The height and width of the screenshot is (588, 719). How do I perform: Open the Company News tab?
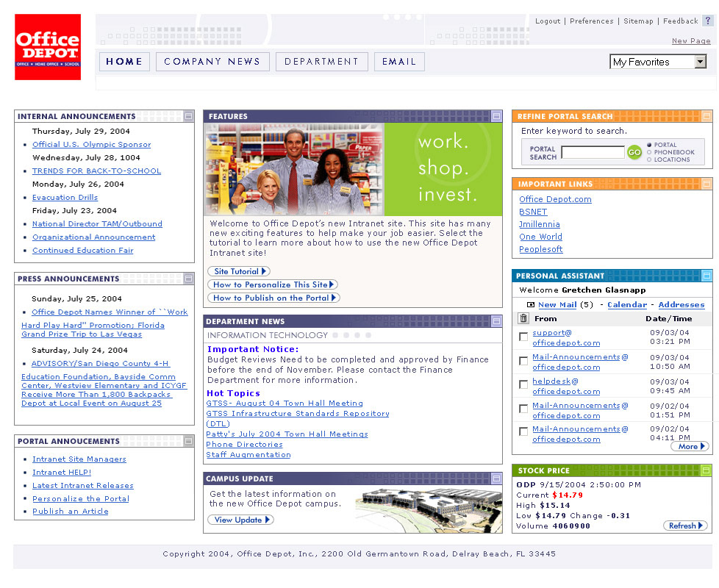pyautogui.click(x=212, y=62)
